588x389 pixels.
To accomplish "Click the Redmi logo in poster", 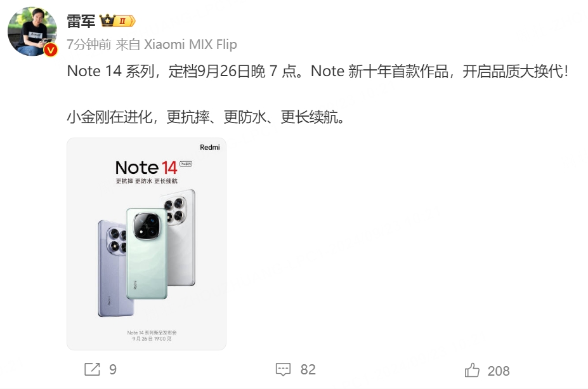I will (209, 147).
